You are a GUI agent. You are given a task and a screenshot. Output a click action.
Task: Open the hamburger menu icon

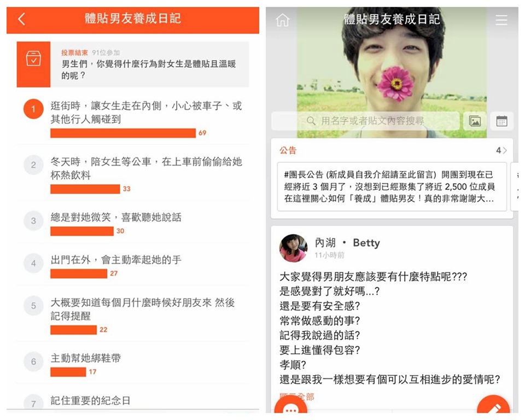coord(501,20)
